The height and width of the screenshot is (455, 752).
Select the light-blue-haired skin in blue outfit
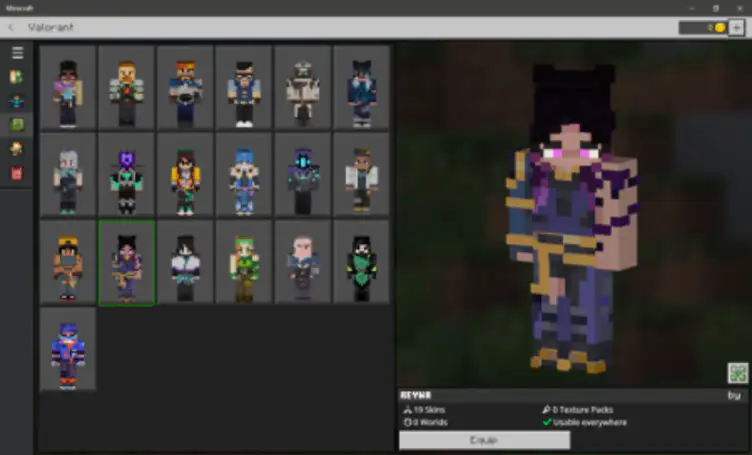coord(244,175)
